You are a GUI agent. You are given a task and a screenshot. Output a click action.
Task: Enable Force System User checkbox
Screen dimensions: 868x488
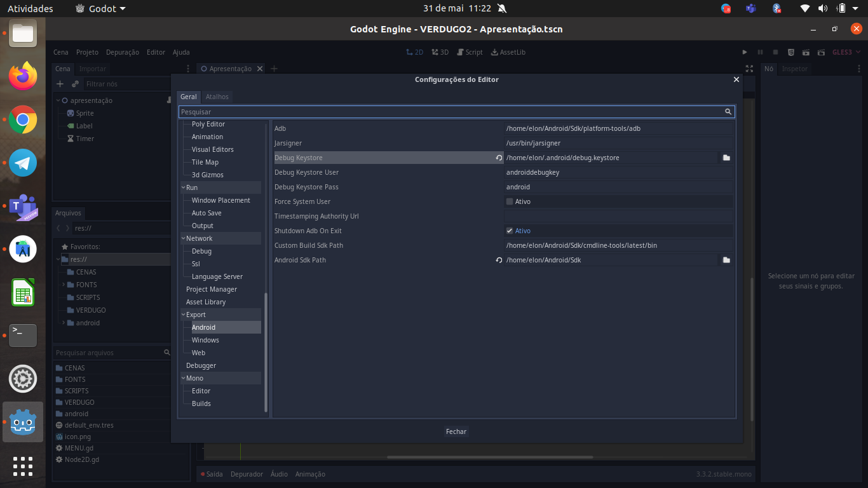[x=510, y=201]
